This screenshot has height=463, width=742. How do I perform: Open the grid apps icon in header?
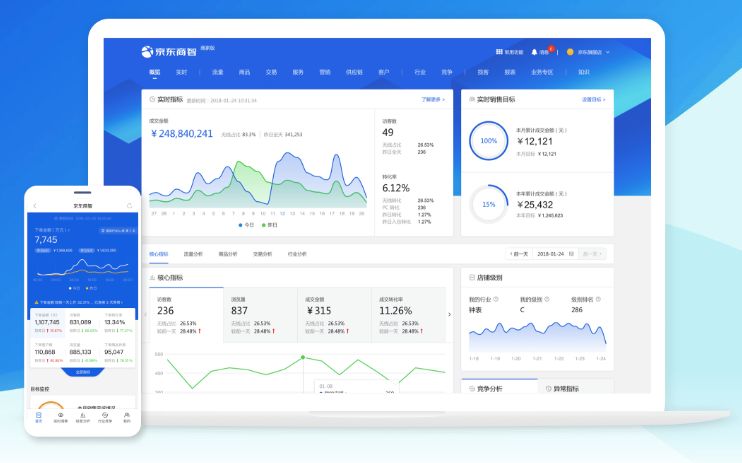tap(499, 52)
